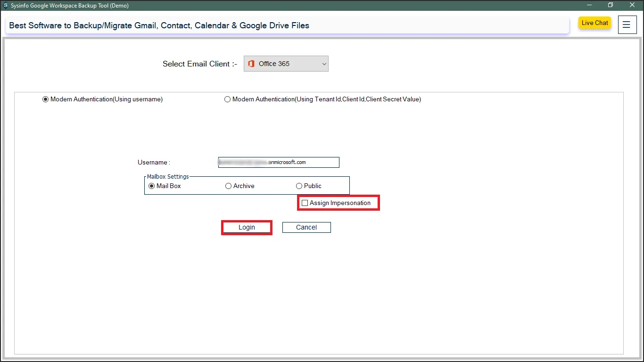The image size is (644, 362).
Task: Choose Modern Authentication using Tenant Id option
Action: coord(228,99)
